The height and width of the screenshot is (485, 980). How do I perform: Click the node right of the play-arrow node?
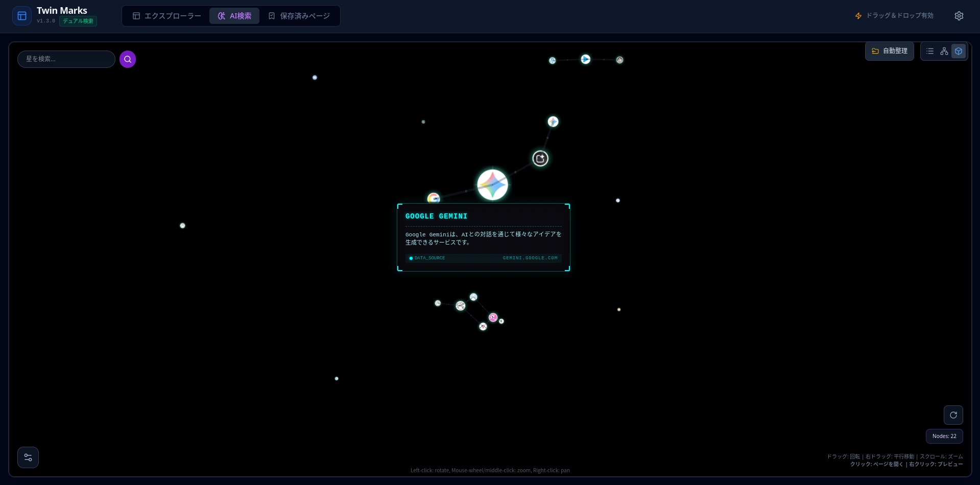[x=619, y=60]
